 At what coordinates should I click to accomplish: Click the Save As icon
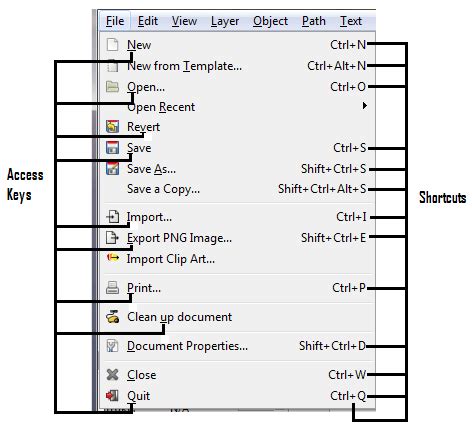coord(112,168)
